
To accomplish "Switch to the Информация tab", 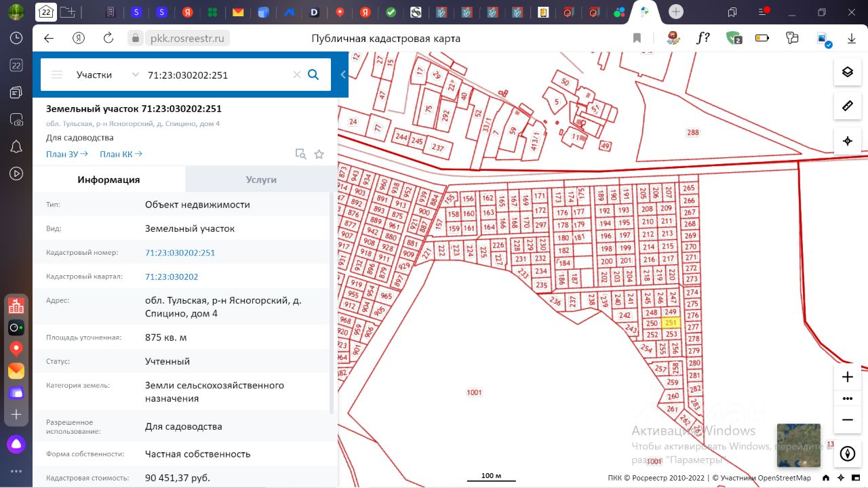I will [x=108, y=180].
